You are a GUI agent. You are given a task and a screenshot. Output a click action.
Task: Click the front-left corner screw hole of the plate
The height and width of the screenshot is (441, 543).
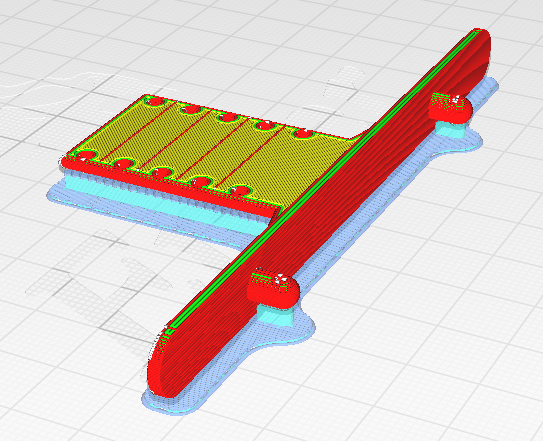[x=84, y=155]
